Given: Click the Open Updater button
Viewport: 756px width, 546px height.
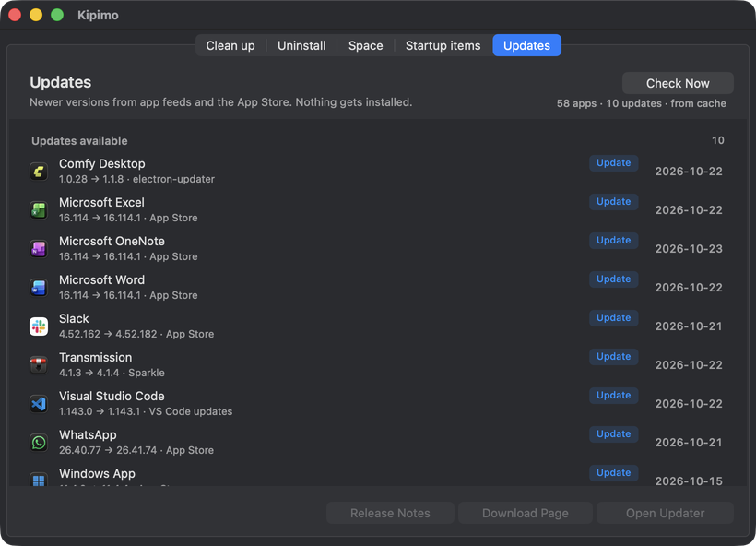Looking at the screenshot, I should (665, 513).
